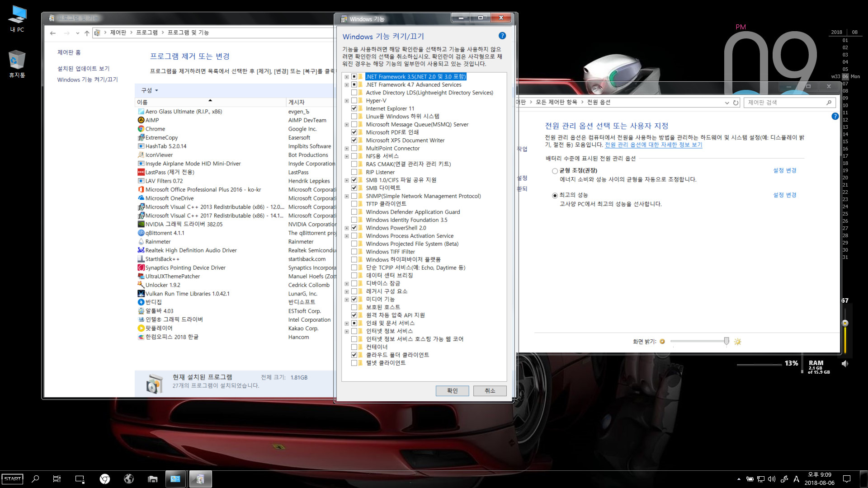This screenshot has width=868, height=488.
Task: Select AIMP icon in program list
Action: pyautogui.click(x=141, y=120)
